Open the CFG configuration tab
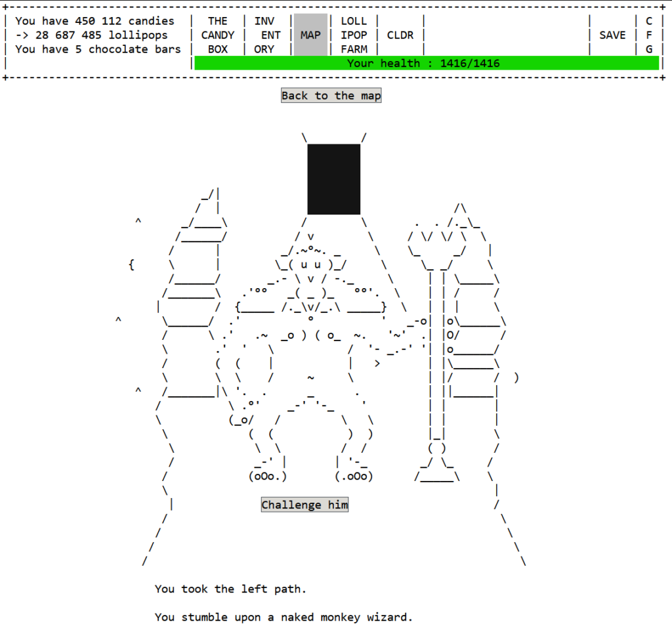The height and width of the screenshot is (628, 672). (x=648, y=35)
